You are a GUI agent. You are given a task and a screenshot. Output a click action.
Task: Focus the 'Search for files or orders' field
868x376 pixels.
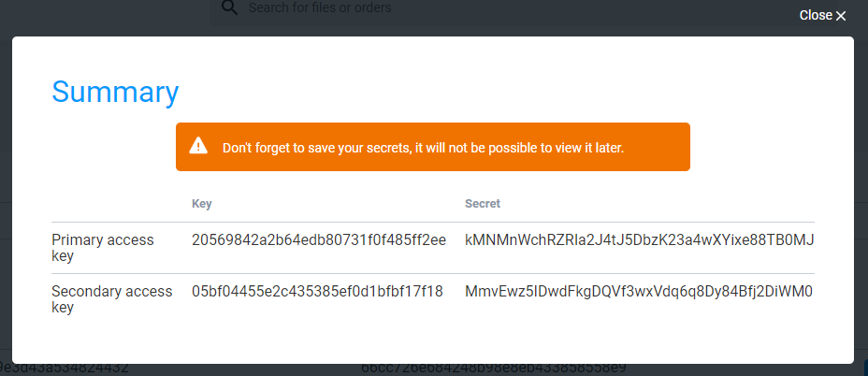(x=374, y=8)
